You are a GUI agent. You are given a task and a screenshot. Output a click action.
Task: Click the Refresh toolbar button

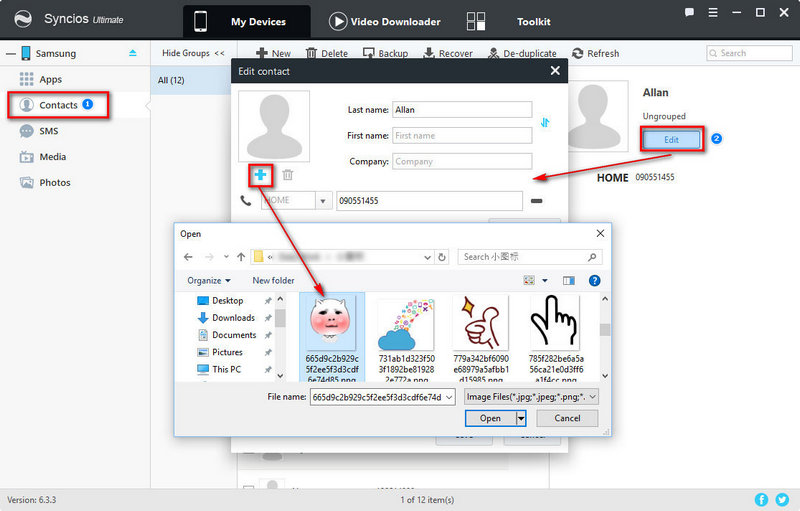(595, 53)
